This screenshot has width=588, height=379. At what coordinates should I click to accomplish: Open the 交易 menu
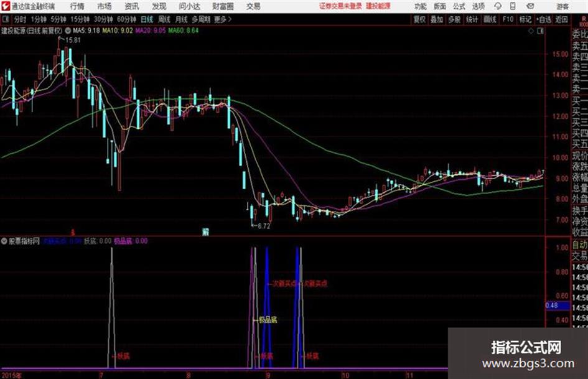(253, 6)
